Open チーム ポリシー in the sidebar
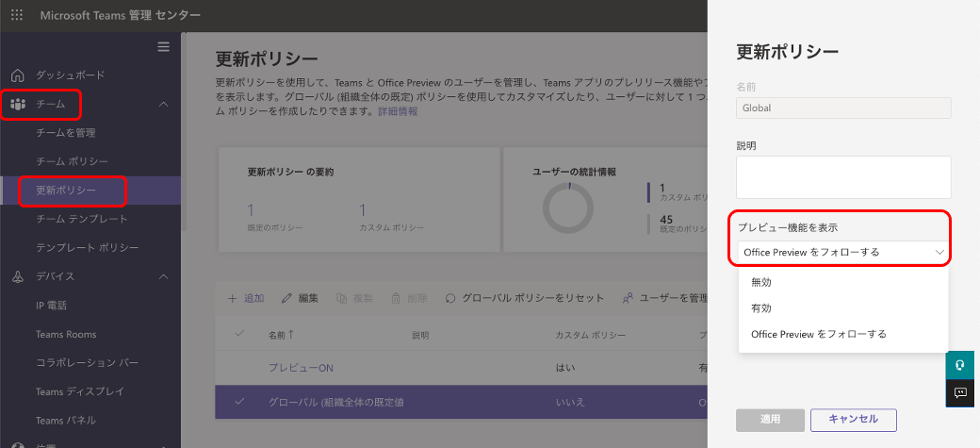This screenshot has height=448, width=980. 72,161
